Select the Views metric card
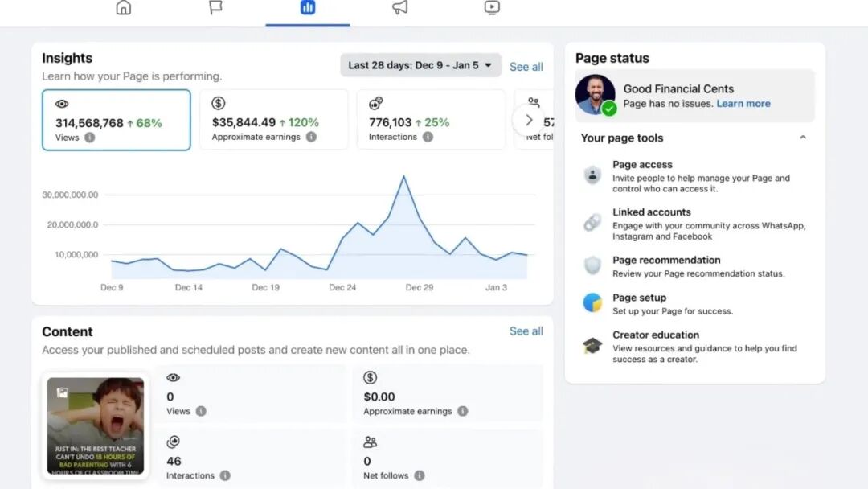868x489 pixels. click(116, 120)
